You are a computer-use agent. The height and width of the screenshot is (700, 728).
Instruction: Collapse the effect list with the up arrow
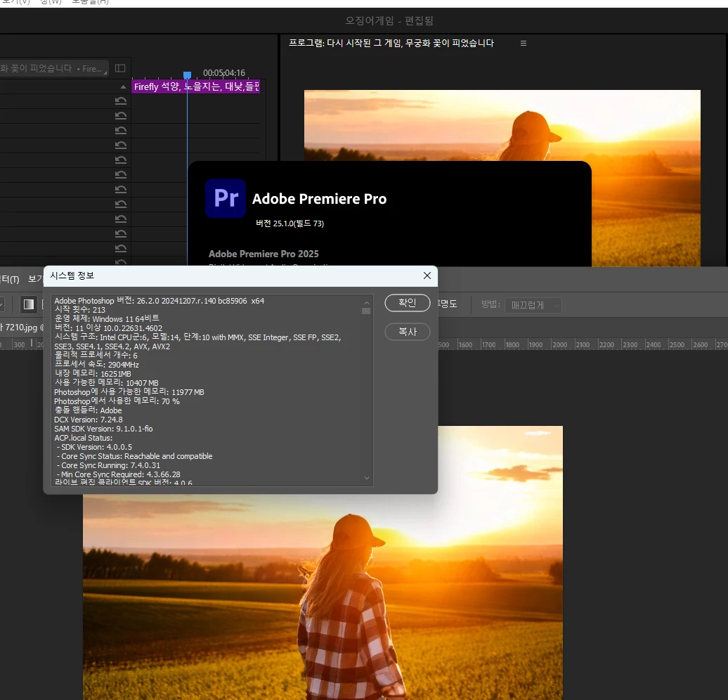click(x=123, y=87)
